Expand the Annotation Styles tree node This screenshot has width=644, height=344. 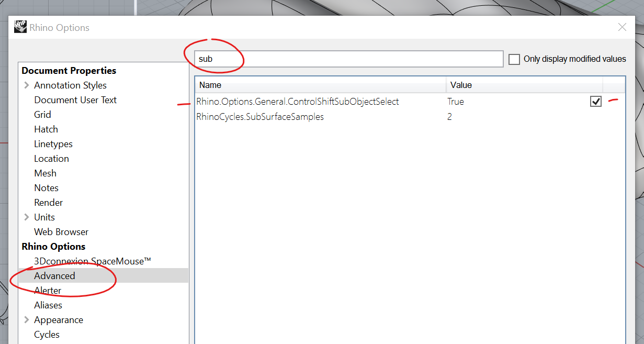coord(27,85)
